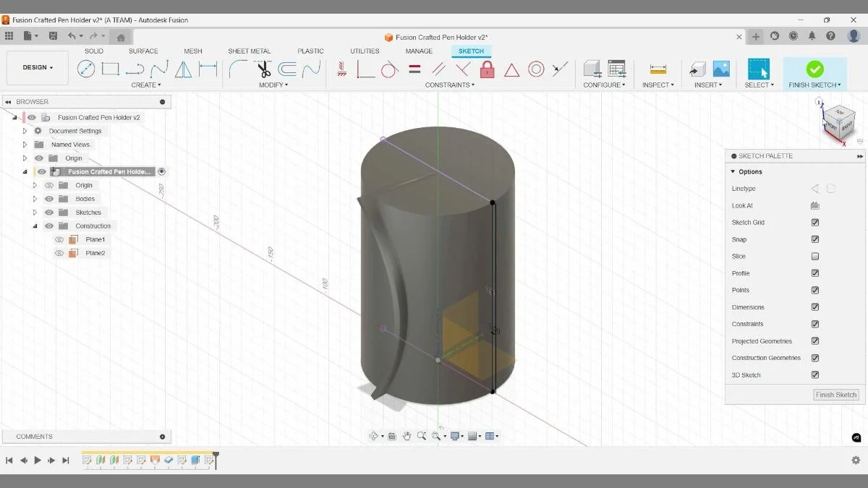This screenshot has width=868, height=488.
Task: Expand the Bodies folder in the browser
Action: click(x=34, y=198)
